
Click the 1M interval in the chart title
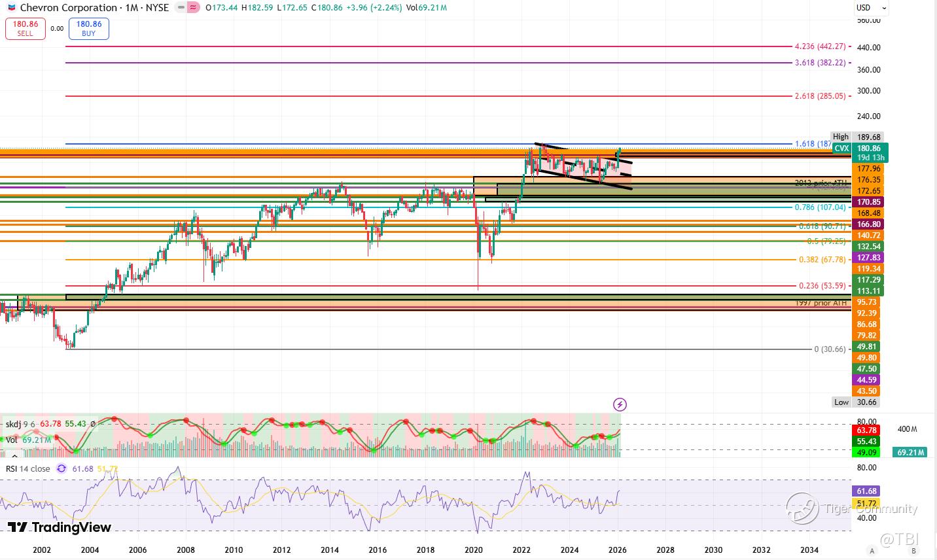pyautogui.click(x=128, y=8)
